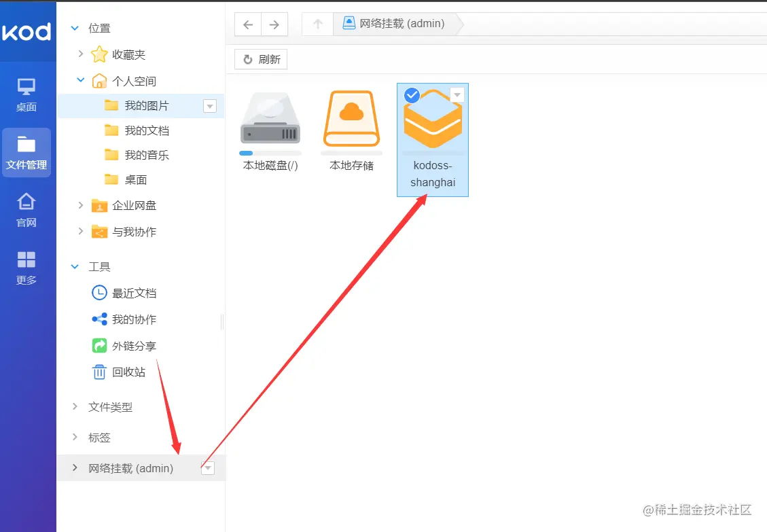Expand the 企业网盘 node
Screen dimensions: 767x532
81,205
